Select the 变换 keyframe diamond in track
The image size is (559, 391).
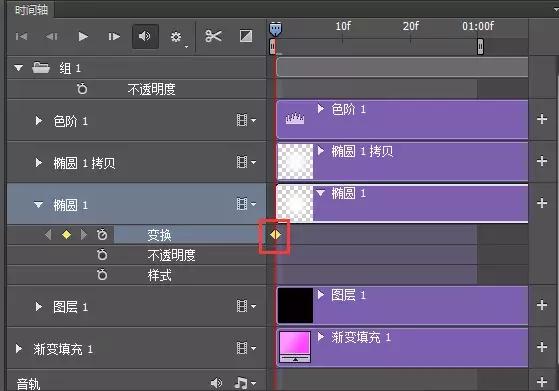click(275, 235)
